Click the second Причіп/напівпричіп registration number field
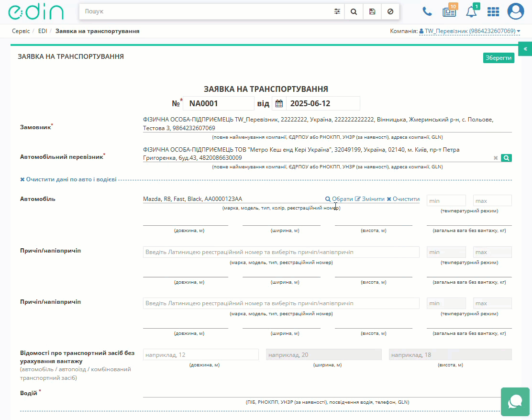 [x=281, y=303]
